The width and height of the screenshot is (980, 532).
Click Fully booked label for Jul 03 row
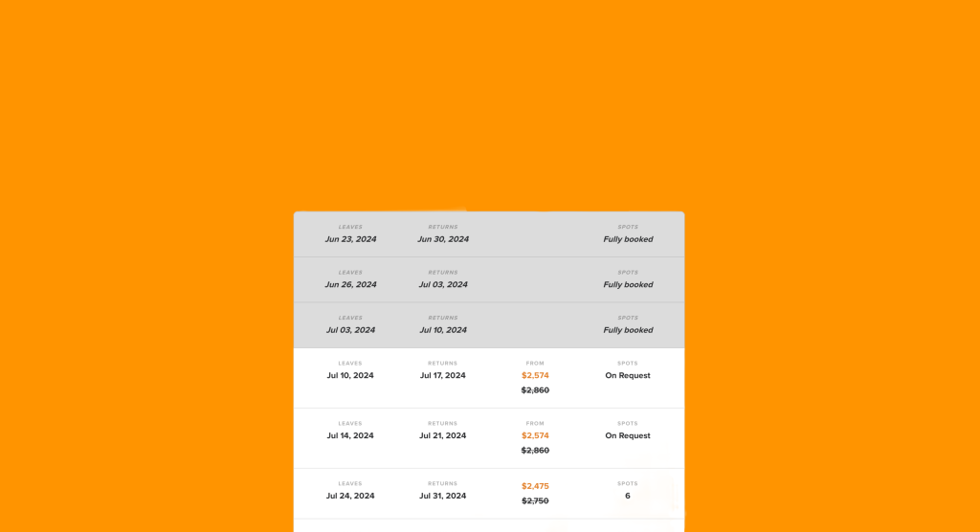(x=628, y=330)
